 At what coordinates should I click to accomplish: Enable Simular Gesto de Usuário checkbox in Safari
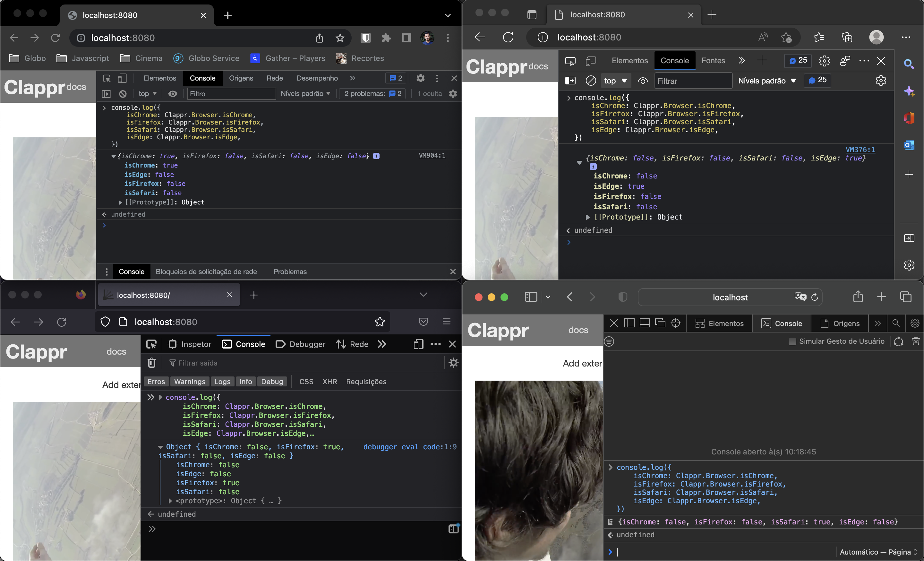click(x=792, y=341)
